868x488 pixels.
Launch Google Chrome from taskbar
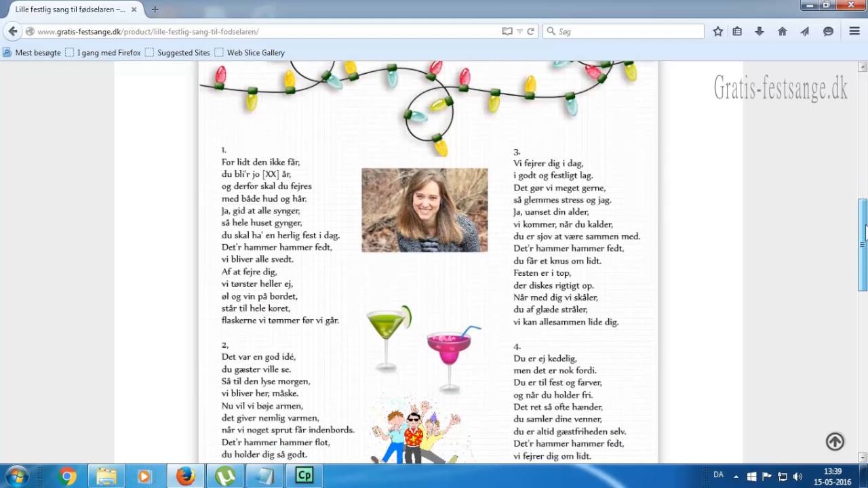66,476
